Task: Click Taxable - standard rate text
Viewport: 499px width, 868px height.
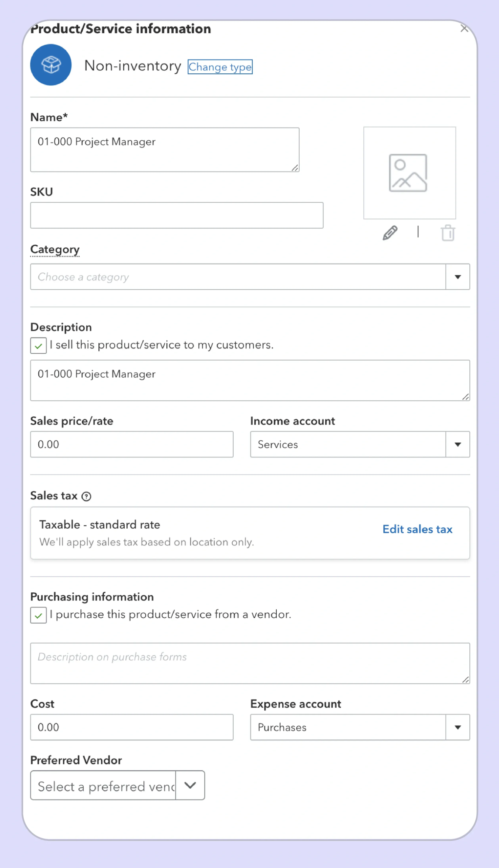Action: coord(100,525)
